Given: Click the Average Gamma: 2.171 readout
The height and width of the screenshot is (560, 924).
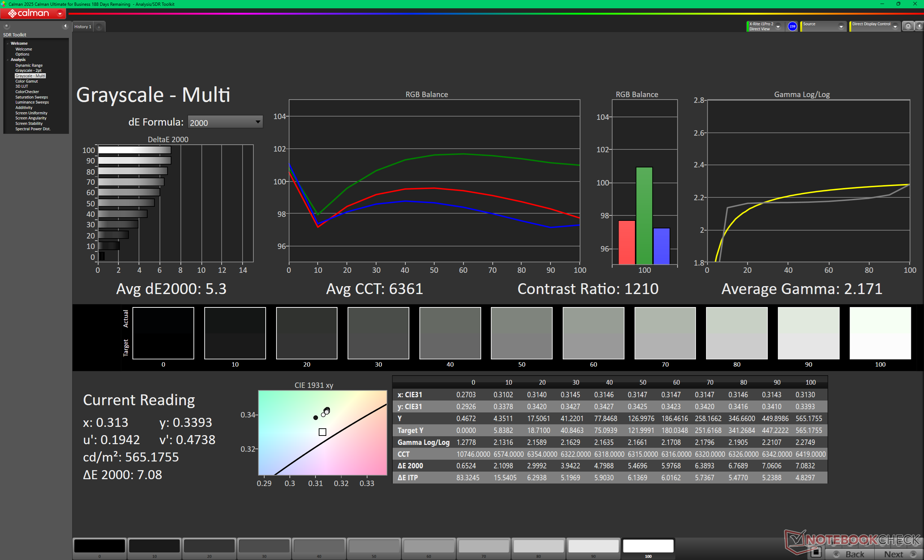Looking at the screenshot, I should [802, 289].
